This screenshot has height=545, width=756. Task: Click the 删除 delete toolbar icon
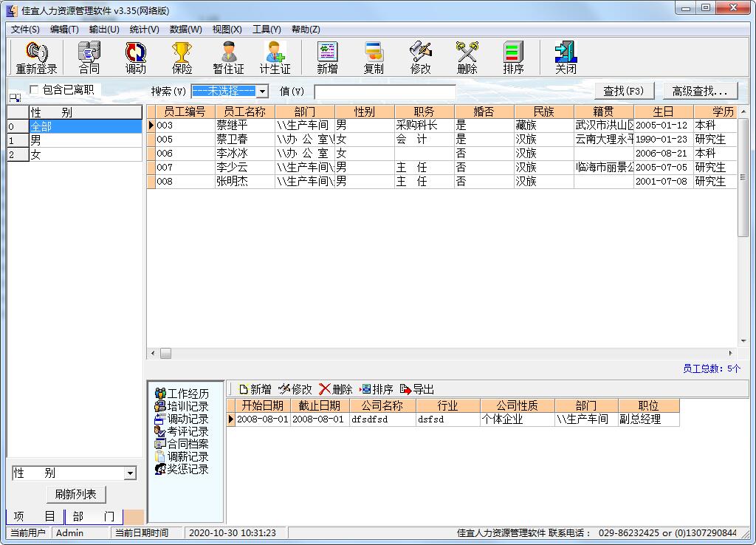point(467,58)
